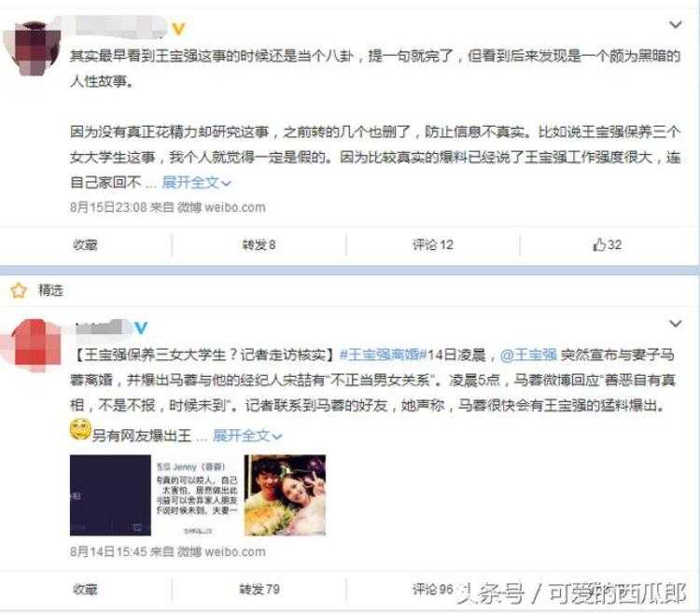Select 收藏 under the second post

pyautogui.click(x=85, y=590)
